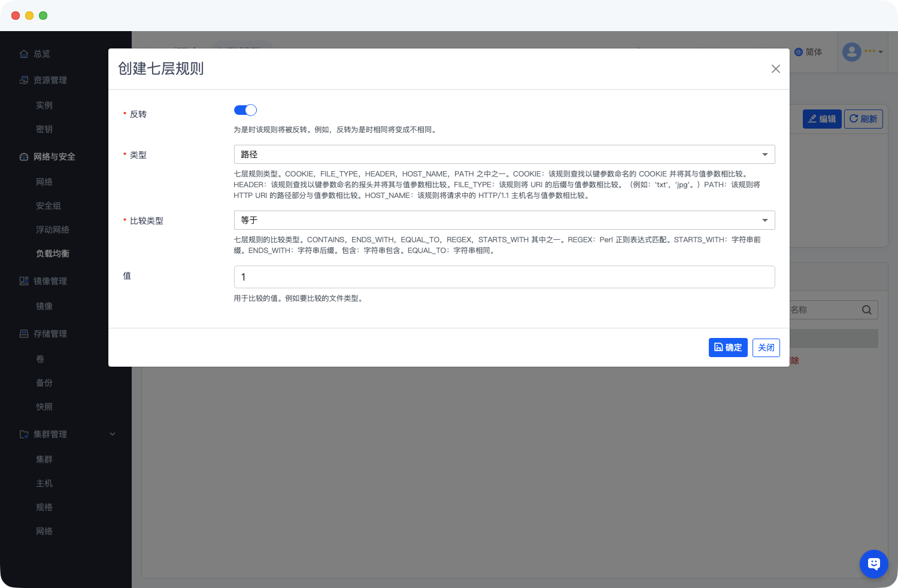Toggle the 反转 switch off
This screenshot has width=898, height=588.
(245, 110)
